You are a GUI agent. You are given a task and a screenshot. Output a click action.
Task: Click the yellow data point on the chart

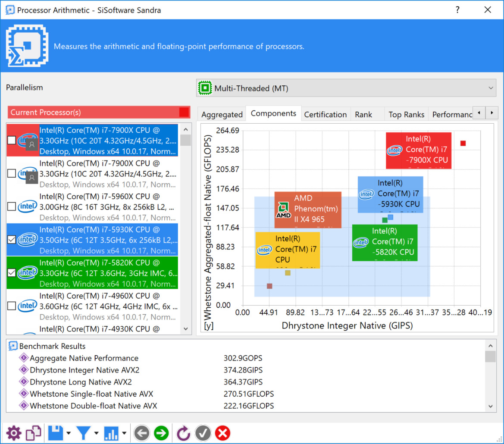click(x=288, y=273)
